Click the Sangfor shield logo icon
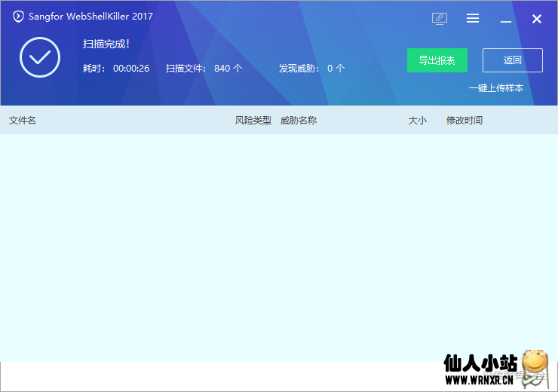This screenshot has width=558, height=392. click(x=18, y=17)
